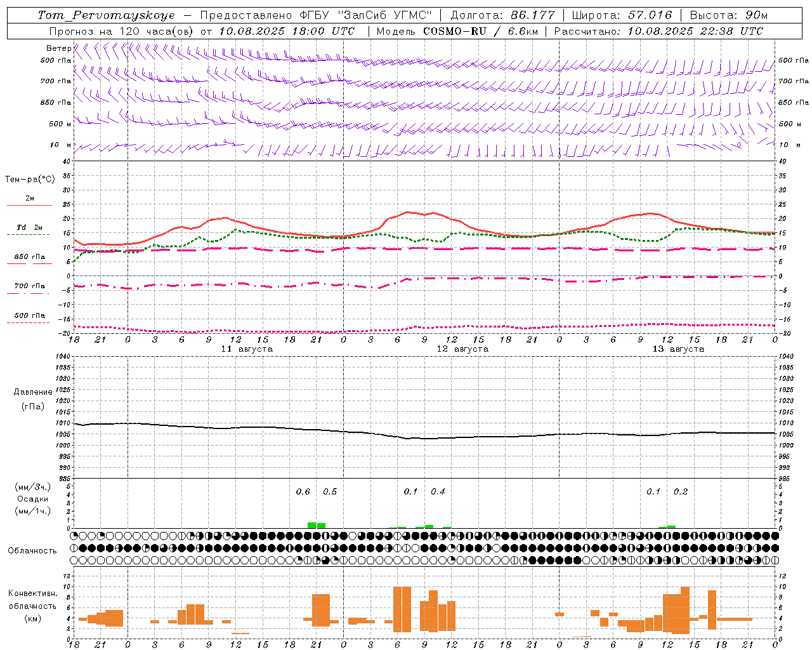This screenshot has width=812, height=650.
Task: Click the Td 2м dew point legend label
Action: pyautogui.click(x=29, y=227)
